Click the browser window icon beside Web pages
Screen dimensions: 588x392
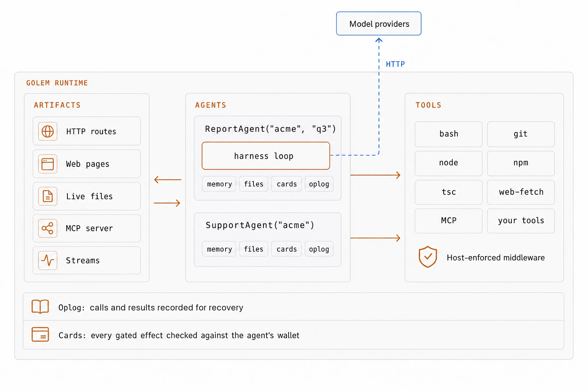(x=48, y=164)
